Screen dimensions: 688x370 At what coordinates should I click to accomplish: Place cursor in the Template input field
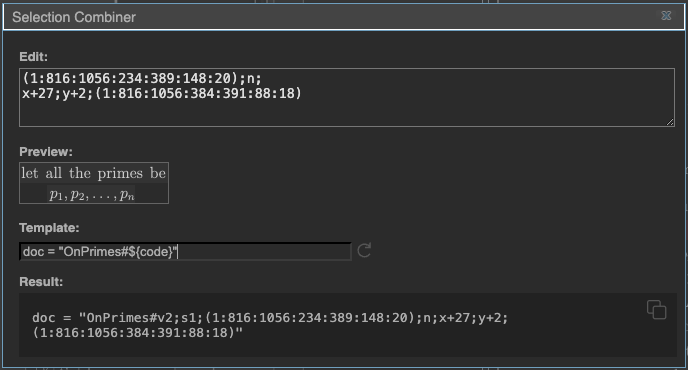click(185, 251)
